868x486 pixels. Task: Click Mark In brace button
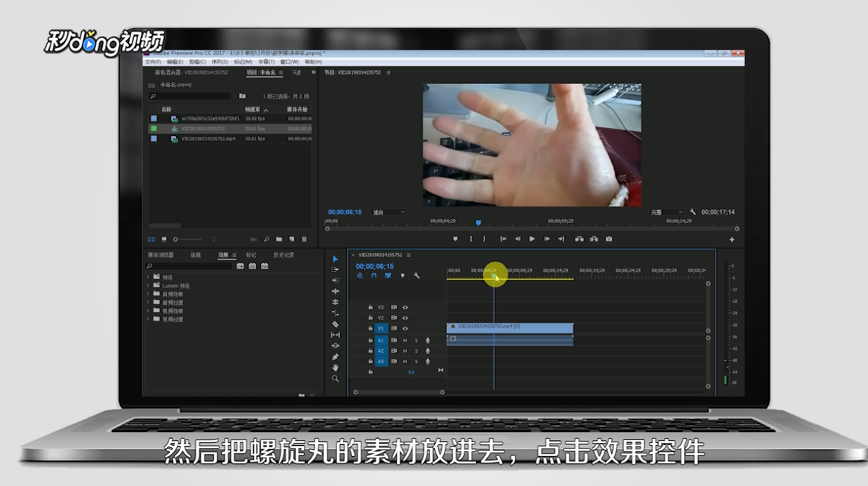[471, 239]
